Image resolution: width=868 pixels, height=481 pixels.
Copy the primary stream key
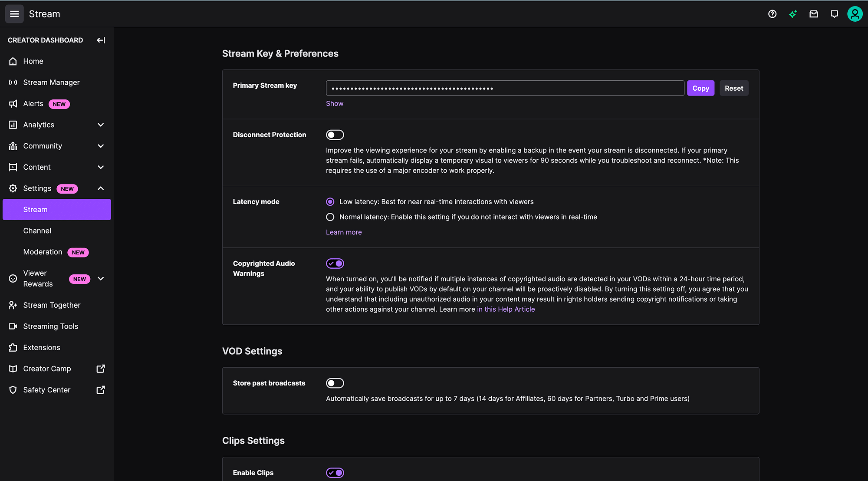point(700,88)
